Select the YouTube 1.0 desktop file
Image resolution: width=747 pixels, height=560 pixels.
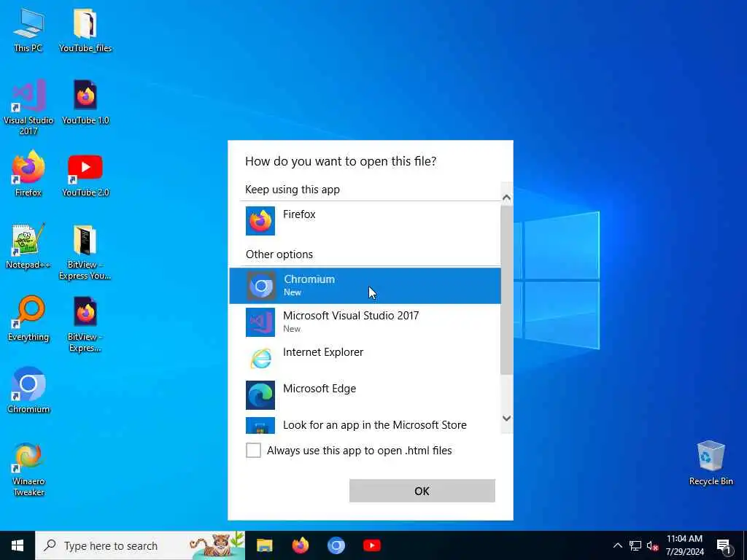coord(85,102)
